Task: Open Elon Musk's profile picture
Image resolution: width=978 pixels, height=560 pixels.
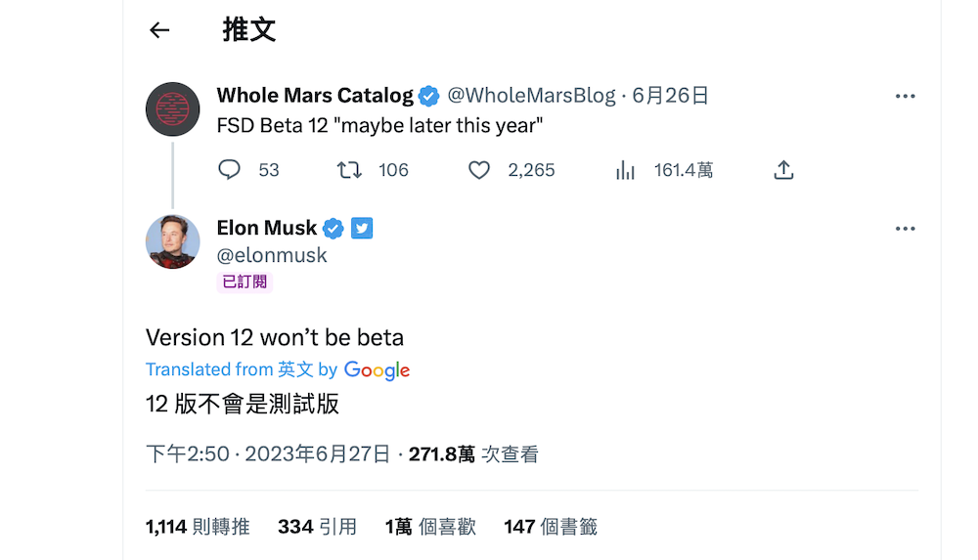Action: 173,241
